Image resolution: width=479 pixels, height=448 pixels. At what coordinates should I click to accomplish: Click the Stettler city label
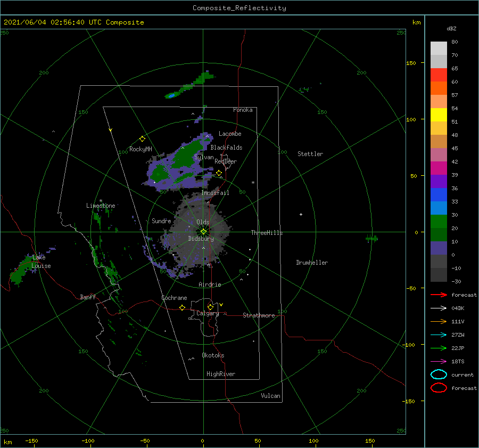tap(310, 154)
